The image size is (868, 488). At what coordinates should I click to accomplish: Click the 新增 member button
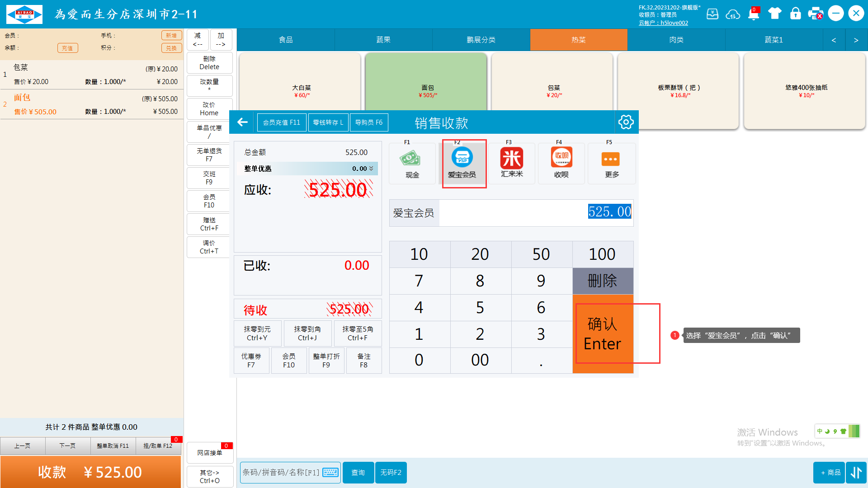[171, 36]
